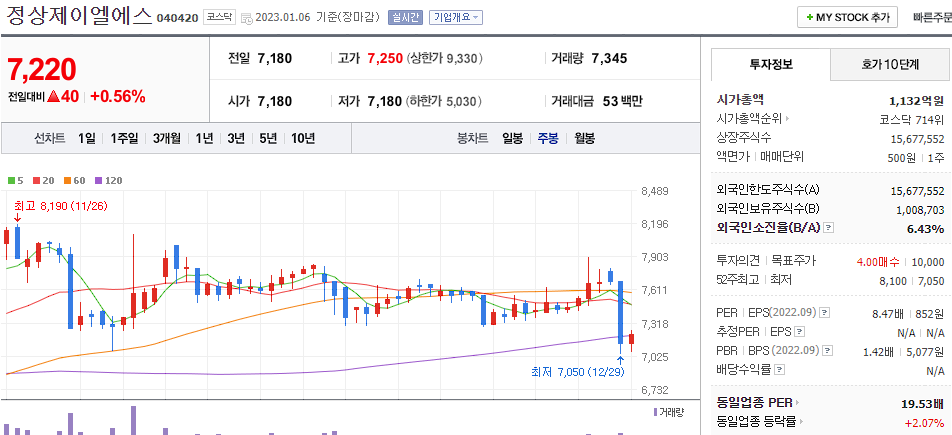
Task: Click the clock icon before the 2023.01.06 date
Action: 246,18
